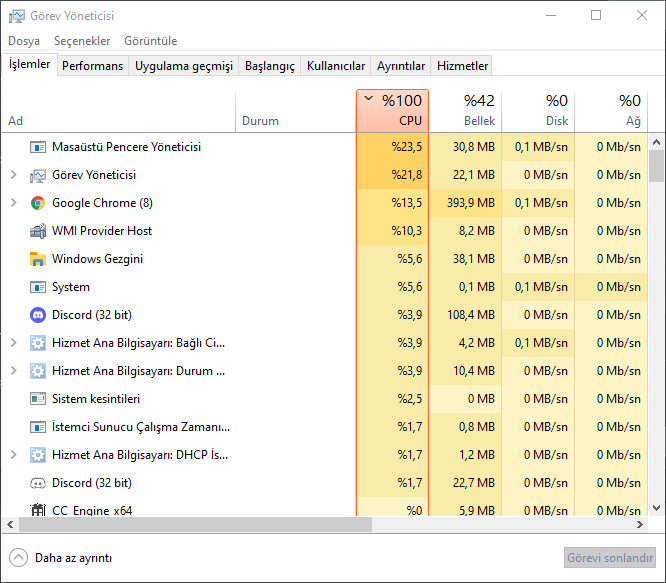Expand the Google Chrome (8) process group
The height and width of the screenshot is (583, 666).
14,203
